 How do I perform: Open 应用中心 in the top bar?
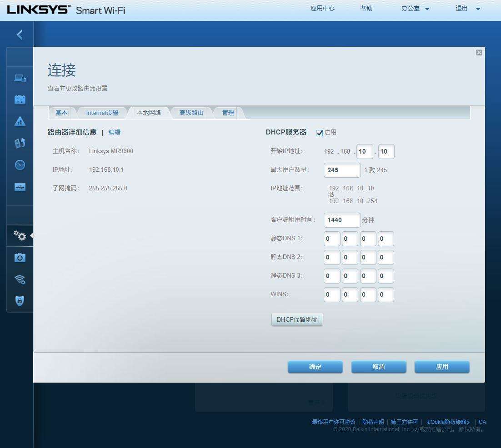tap(322, 8)
